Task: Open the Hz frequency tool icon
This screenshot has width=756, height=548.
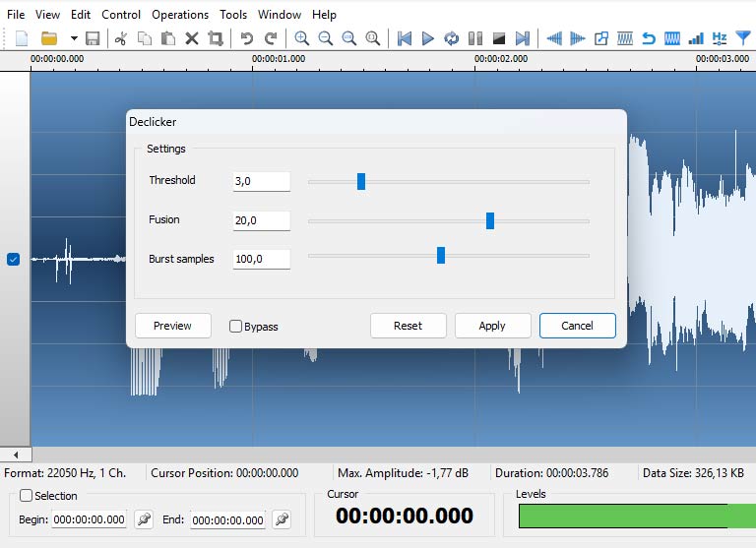Action: coord(720,38)
